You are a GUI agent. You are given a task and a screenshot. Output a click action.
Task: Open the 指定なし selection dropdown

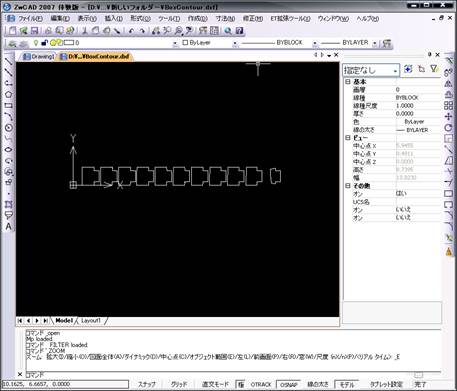tap(371, 70)
